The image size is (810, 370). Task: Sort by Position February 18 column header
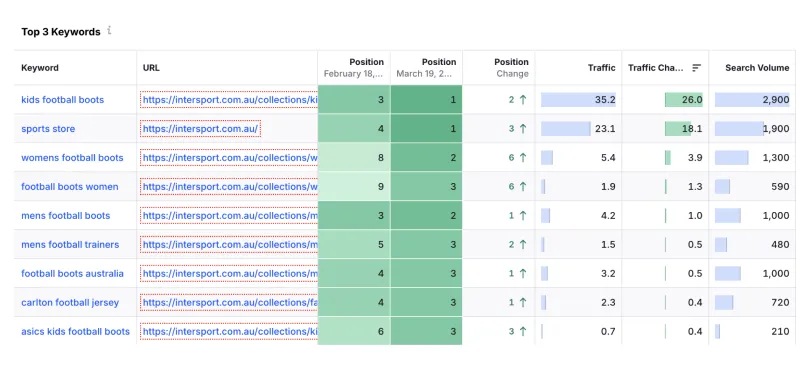click(354, 68)
